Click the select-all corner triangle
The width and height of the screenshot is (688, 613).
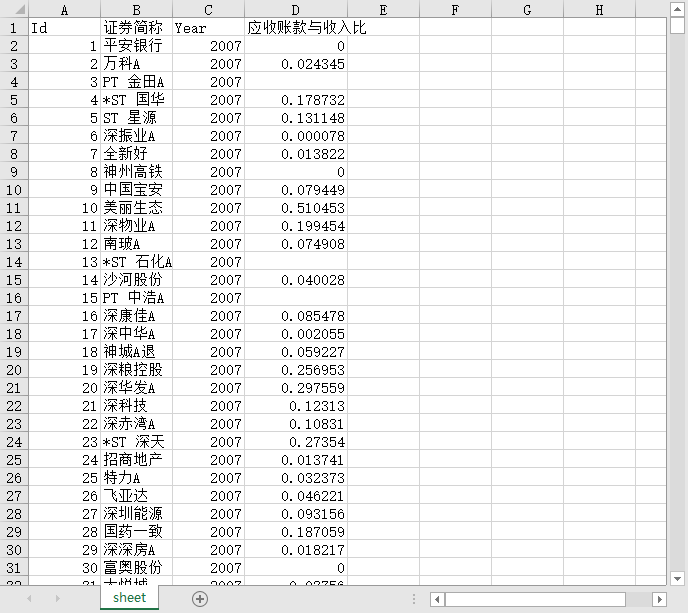point(20,10)
